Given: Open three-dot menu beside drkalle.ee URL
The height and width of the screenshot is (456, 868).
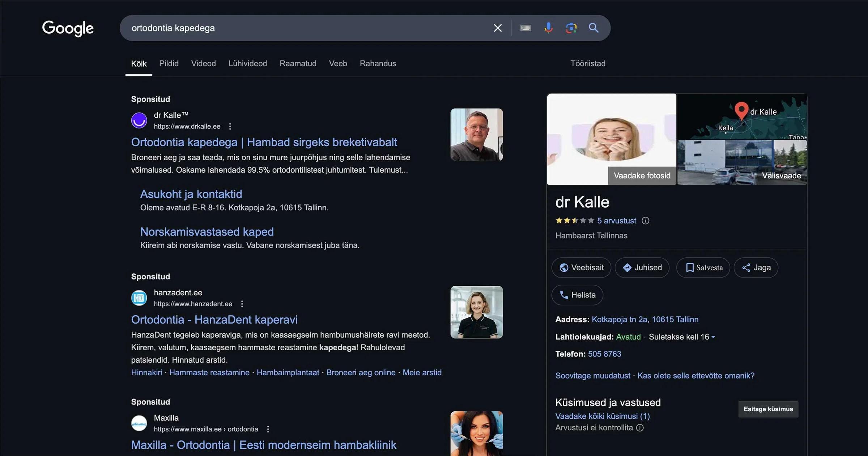Looking at the screenshot, I should click(230, 126).
